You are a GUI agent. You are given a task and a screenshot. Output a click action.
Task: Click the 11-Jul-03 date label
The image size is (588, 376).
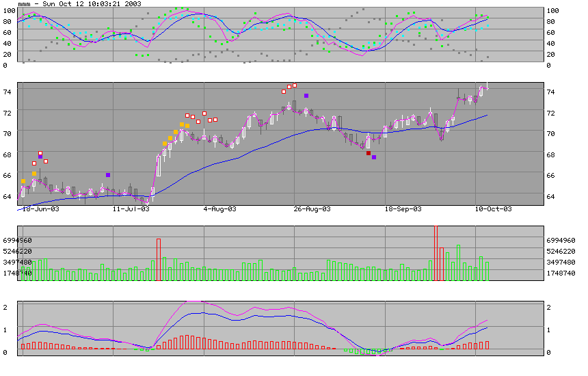pyautogui.click(x=131, y=209)
